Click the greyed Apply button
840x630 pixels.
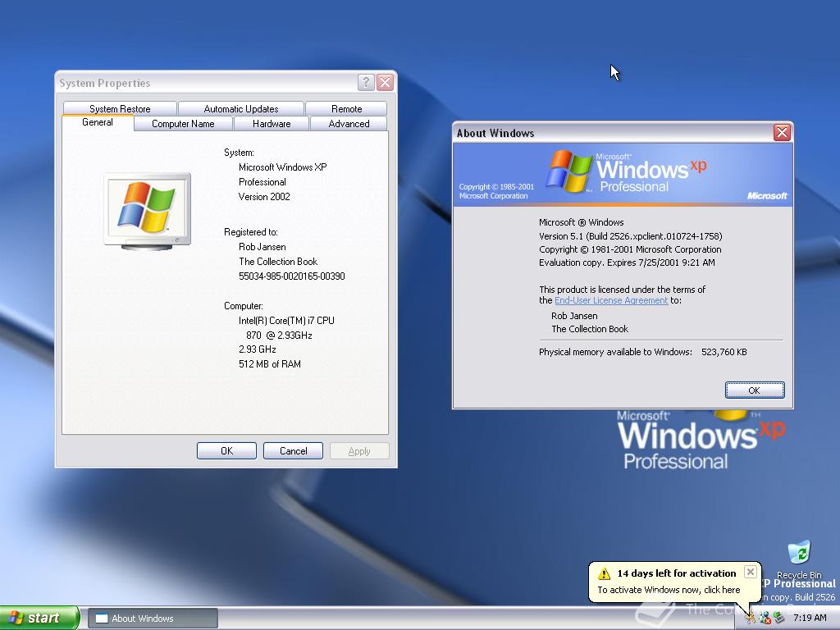[359, 451]
